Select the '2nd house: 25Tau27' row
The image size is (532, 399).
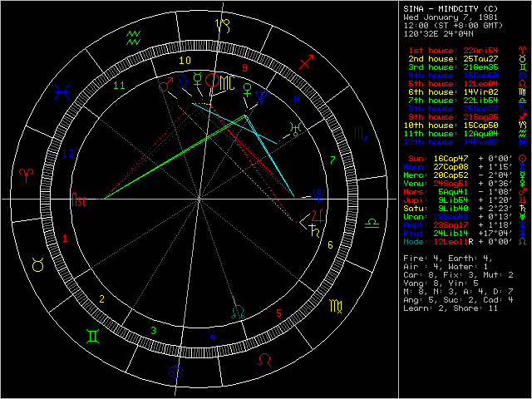click(466, 59)
